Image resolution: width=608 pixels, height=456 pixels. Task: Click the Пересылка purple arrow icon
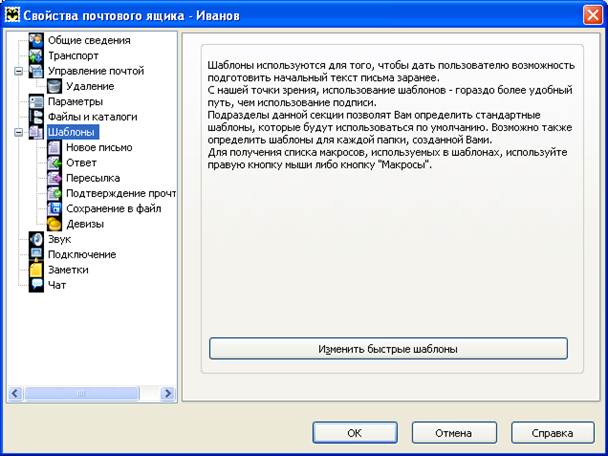[54, 178]
